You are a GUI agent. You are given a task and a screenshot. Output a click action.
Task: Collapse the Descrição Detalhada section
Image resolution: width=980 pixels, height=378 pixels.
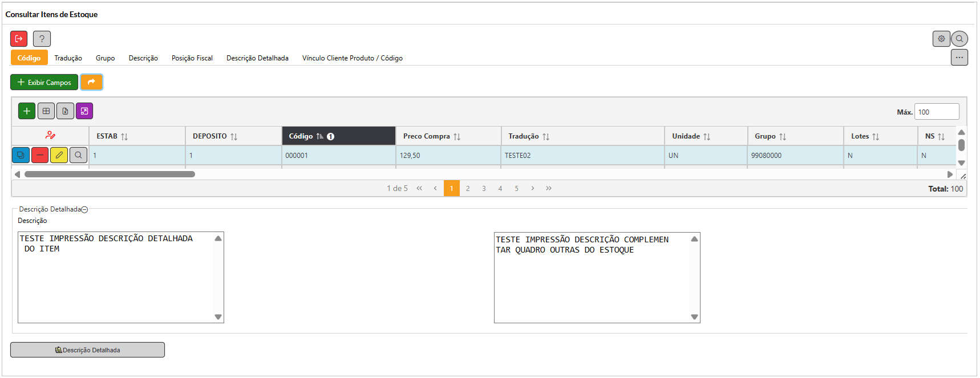click(x=84, y=210)
